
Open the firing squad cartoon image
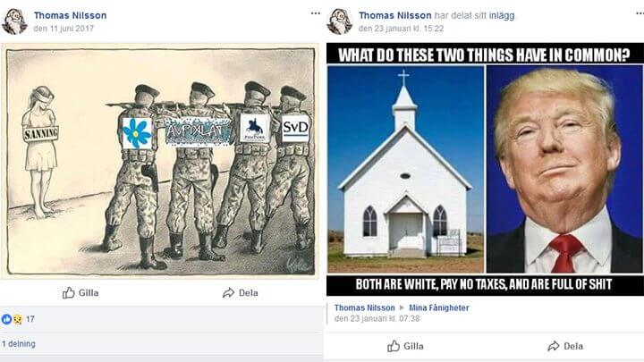(x=161, y=161)
